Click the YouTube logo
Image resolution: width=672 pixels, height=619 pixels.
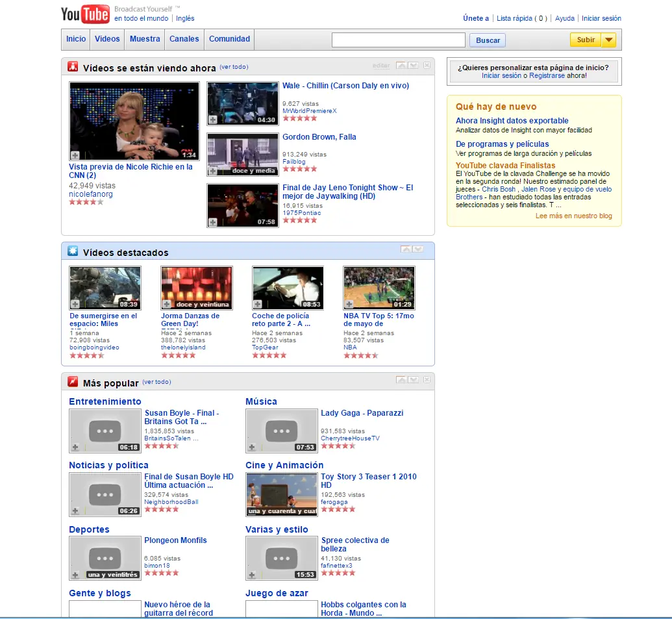(x=85, y=14)
